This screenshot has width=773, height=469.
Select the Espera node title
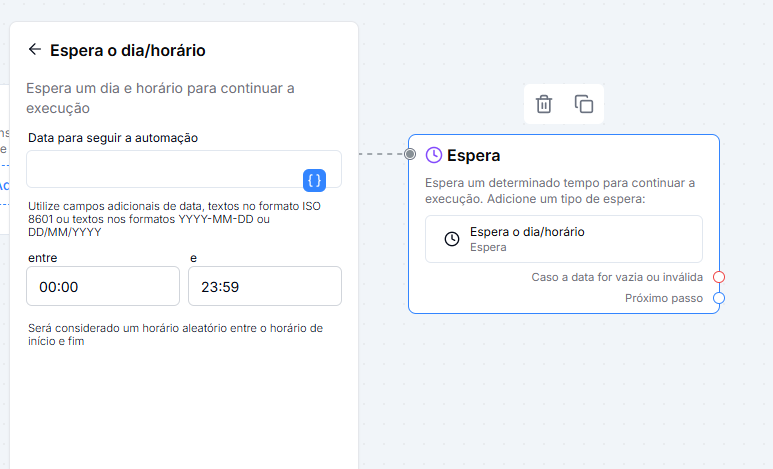[473, 155]
